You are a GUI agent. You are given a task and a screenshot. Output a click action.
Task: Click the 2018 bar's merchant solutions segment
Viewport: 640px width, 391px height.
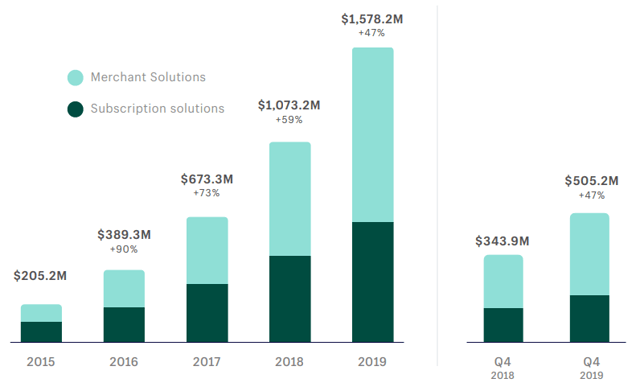pos(290,199)
